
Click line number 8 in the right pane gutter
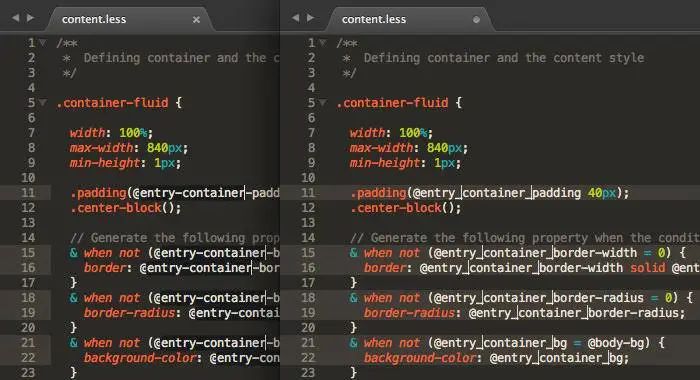[311, 147]
